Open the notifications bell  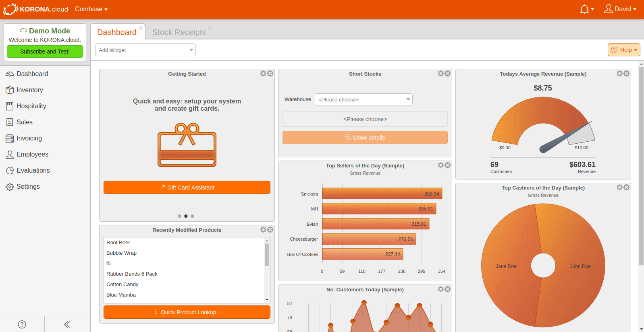point(587,9)
